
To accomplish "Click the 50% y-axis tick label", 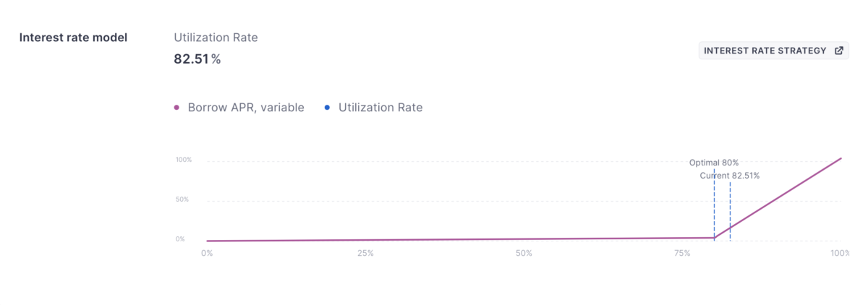I will pyautogui.click(x=184, y=199).
